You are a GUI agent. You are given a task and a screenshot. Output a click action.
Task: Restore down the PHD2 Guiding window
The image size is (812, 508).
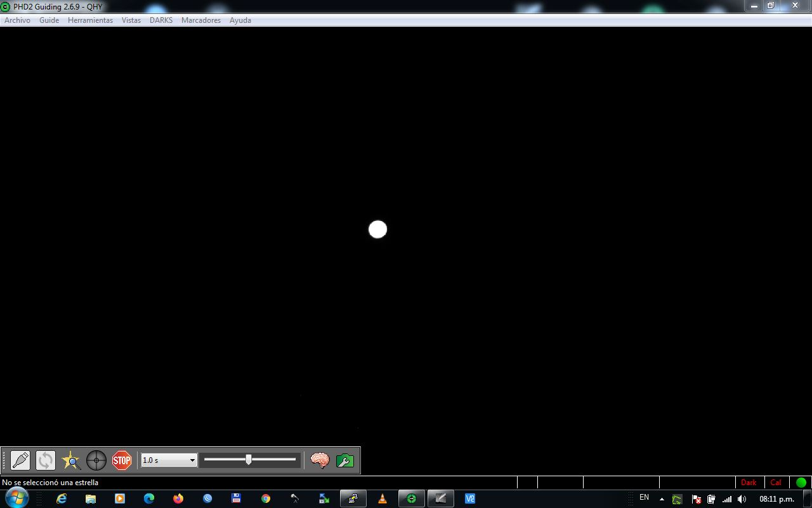click(x=771, y=6)
